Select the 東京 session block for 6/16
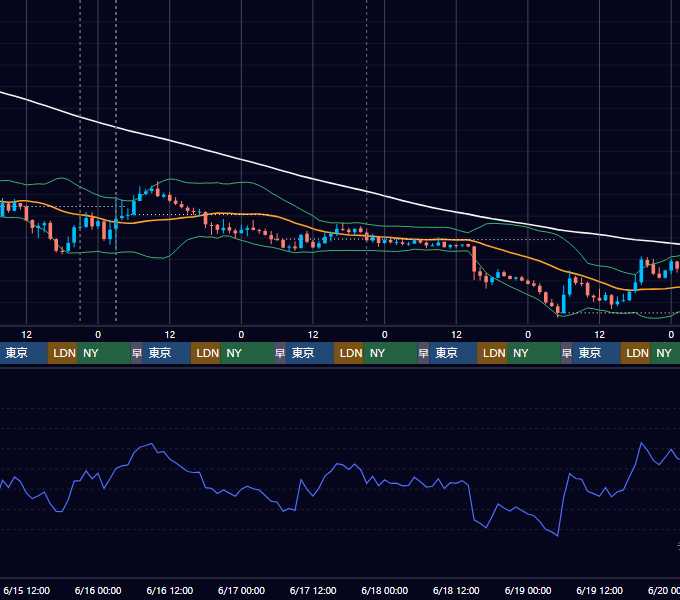The height and width of the screenshot is (600, 680). click(167, 353)
